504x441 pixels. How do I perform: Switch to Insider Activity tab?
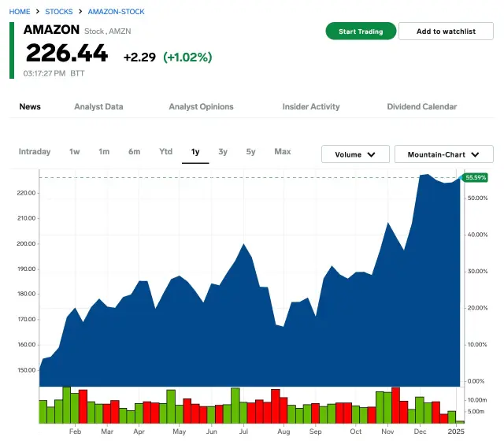click(311, 106)
